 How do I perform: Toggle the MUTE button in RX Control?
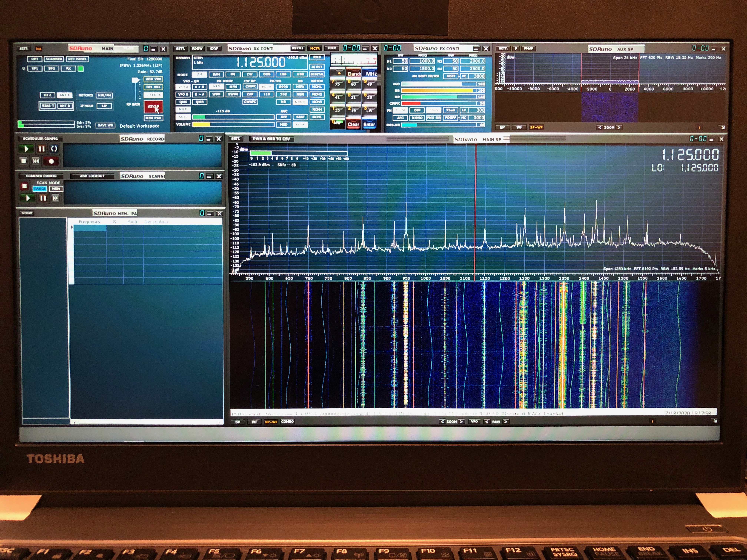coord(183,109)
